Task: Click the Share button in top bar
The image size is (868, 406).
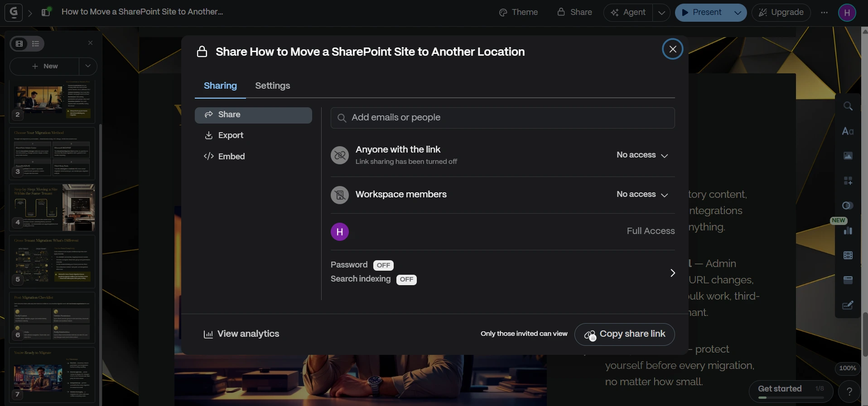Action: (x=574, y=12)
